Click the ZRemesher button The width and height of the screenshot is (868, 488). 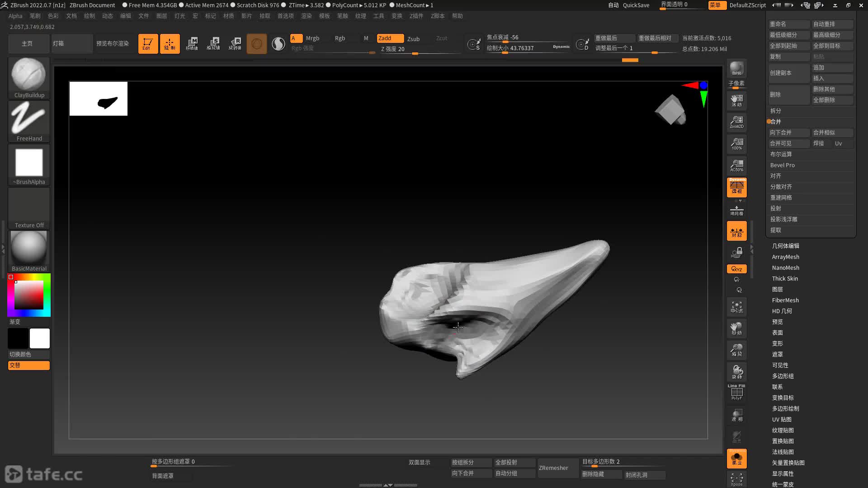pyautogui.click(x=553, y=468)
